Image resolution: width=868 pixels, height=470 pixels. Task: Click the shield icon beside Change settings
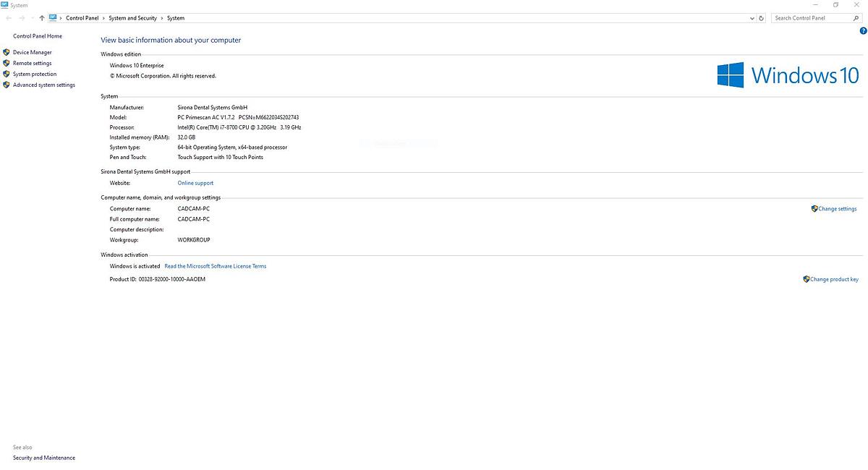tap(814, 208)
